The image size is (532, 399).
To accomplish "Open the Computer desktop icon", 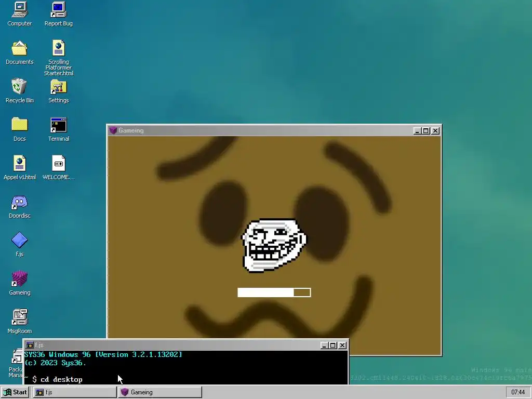I will pyautogui.click(x=19, y=14).
